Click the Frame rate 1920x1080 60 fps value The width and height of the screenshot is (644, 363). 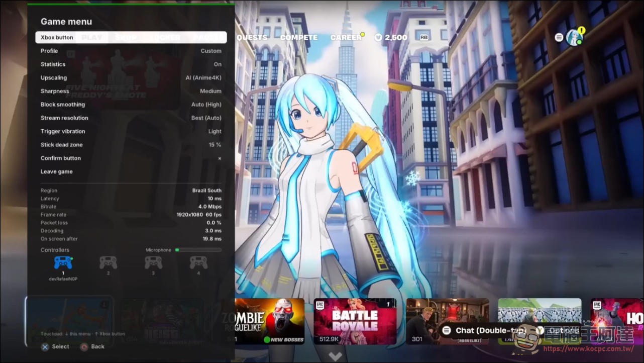pyautogui.click(x=199, y=215)
